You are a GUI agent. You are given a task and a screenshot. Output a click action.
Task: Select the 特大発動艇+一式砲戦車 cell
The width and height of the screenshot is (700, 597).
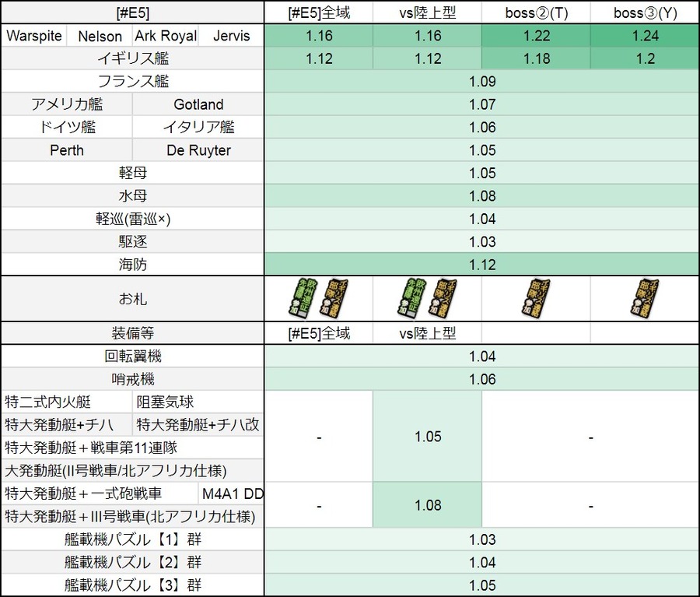coord(100,493)
